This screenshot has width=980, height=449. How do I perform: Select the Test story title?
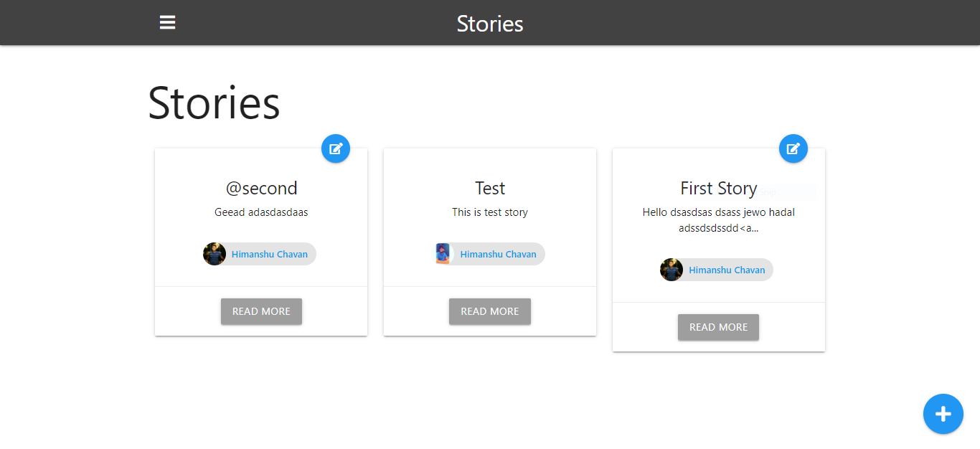pos(490,188)
